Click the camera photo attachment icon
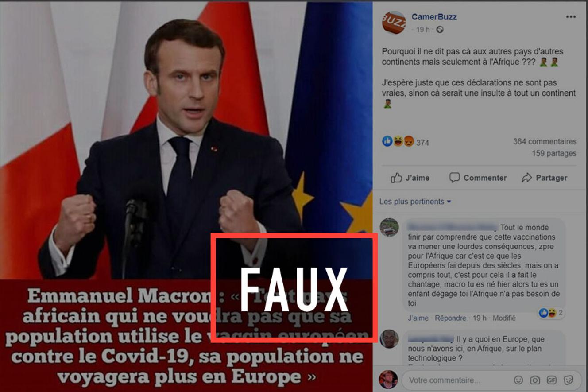The height and width of the screenshot is (392, 588). click(535, 380)
